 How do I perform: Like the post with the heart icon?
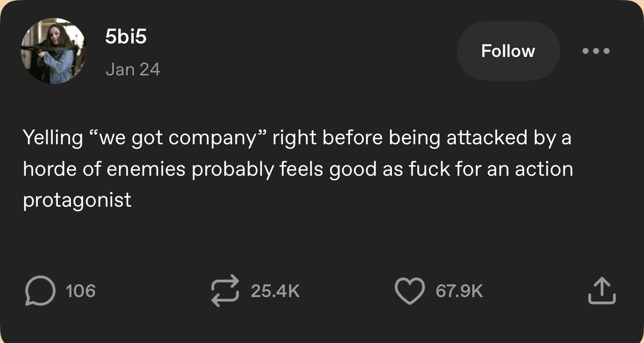pos(409,291)
